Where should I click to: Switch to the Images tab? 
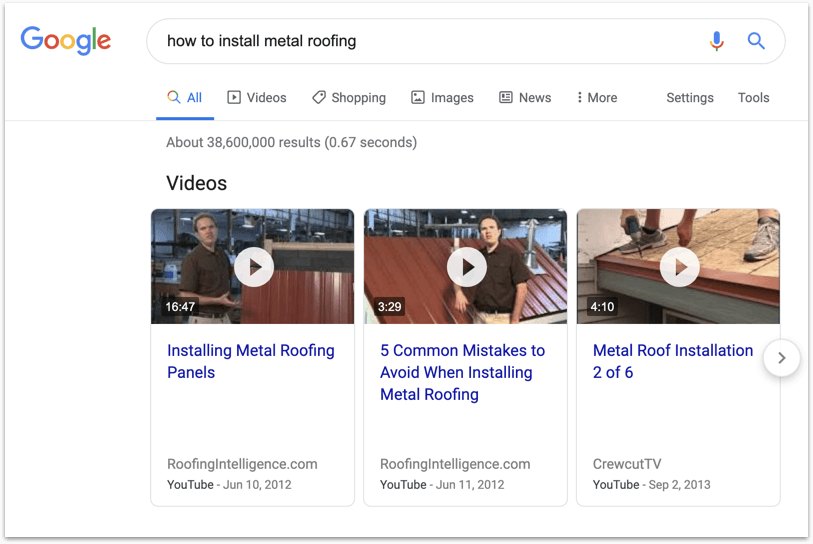click(442, 98)
